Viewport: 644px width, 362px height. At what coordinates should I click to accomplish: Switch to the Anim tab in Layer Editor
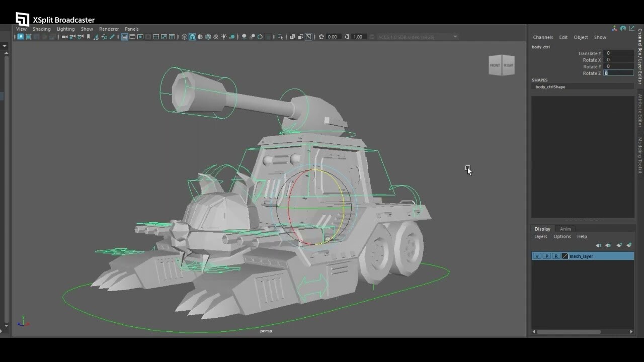pyautogui.click(x=565, y=229)
